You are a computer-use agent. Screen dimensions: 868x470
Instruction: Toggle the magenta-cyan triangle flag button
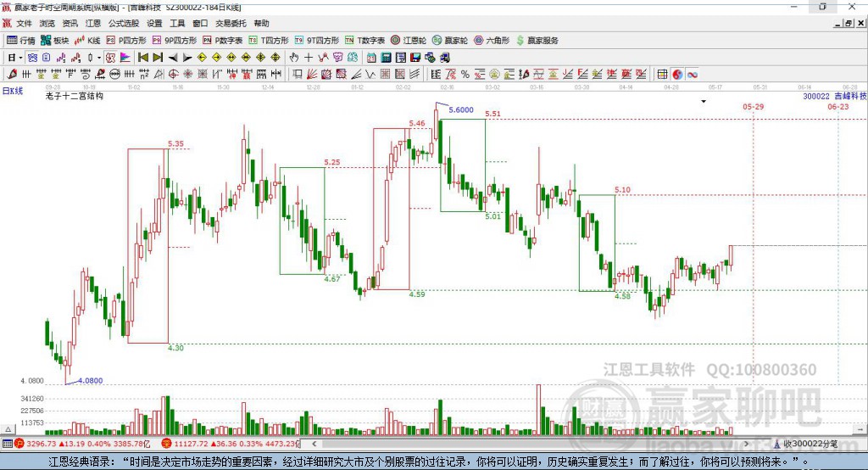125,57
